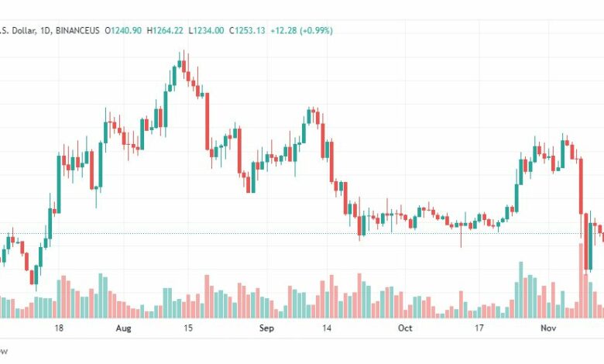Click the dotted horizontal price line

pos(302,233)
